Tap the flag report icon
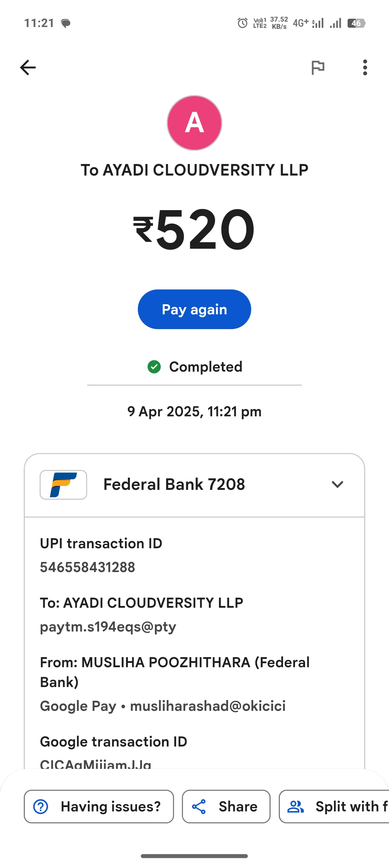This screenshot has height=868, width=389. point(318,67)
